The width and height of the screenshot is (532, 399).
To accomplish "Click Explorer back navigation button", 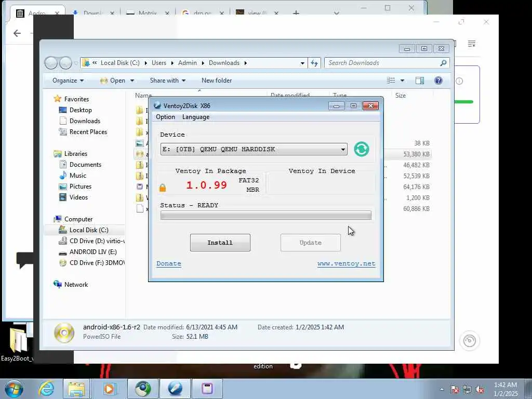I will coord(51,63).
